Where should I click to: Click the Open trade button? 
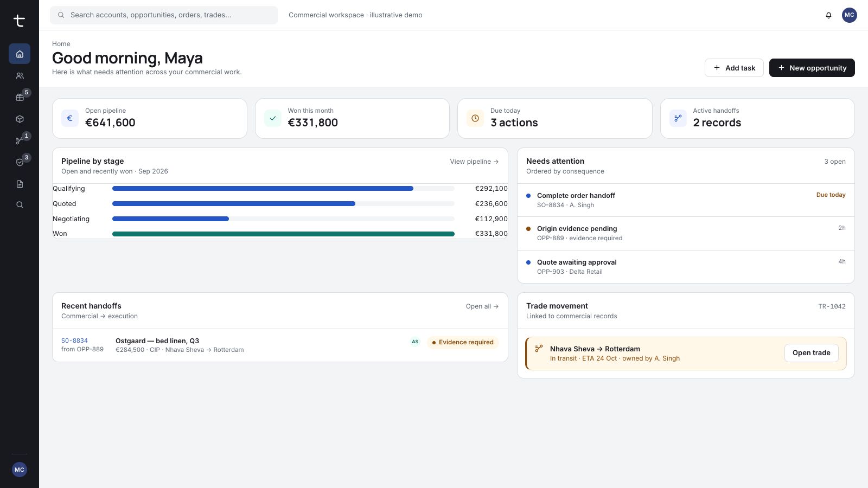(x=812, y=353)
